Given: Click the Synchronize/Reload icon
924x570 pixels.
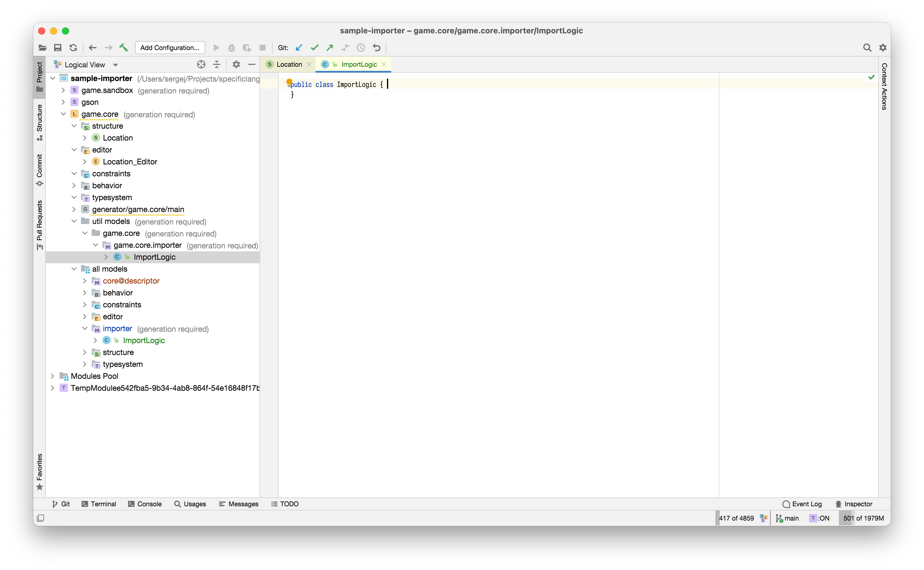Looking at the screenshot, I should coord(73,48).
